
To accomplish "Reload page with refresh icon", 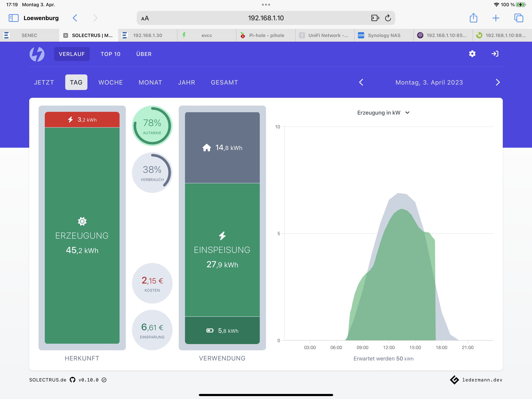I will pos(388,18).
